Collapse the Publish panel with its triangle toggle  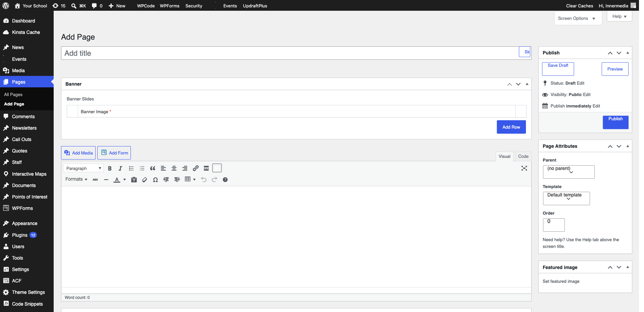(628, 53)
